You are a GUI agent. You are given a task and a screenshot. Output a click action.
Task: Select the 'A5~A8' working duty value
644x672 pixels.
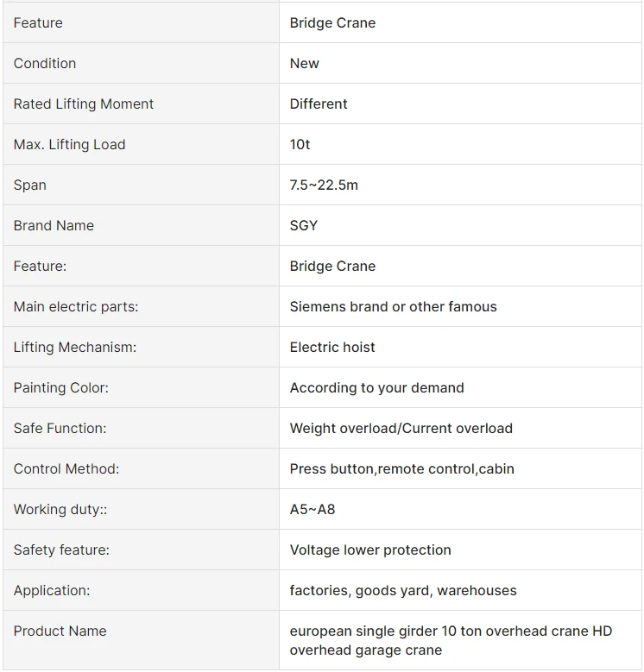point(313,510)
